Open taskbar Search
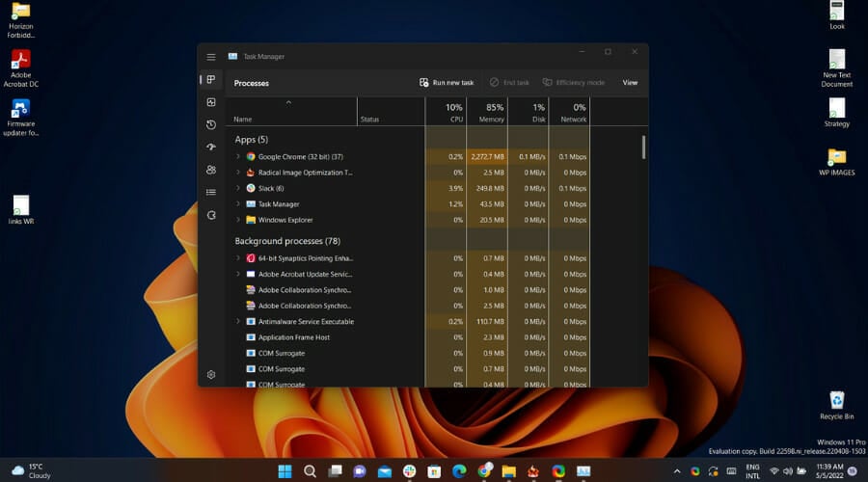868x482 pixels. point(310,471)
